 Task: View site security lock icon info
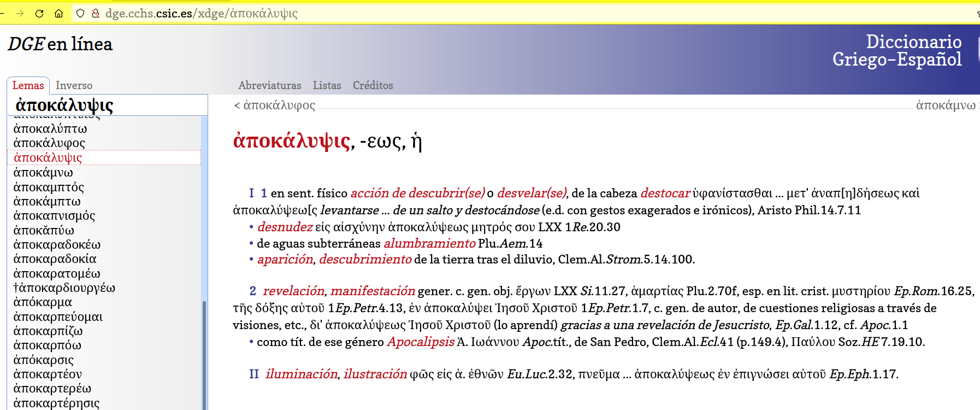click(x=96, y=13)
